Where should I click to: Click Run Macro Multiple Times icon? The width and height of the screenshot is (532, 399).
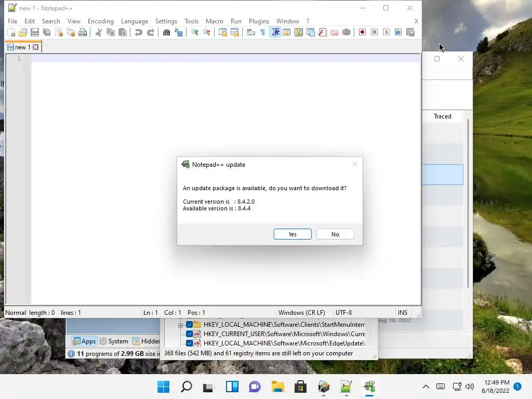coord(398,32)
